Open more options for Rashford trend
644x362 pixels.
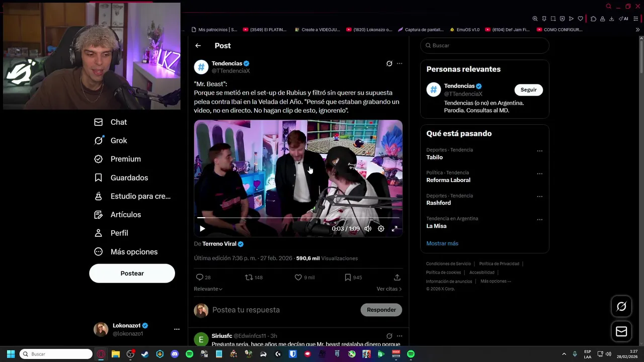(x=539, y=197)
